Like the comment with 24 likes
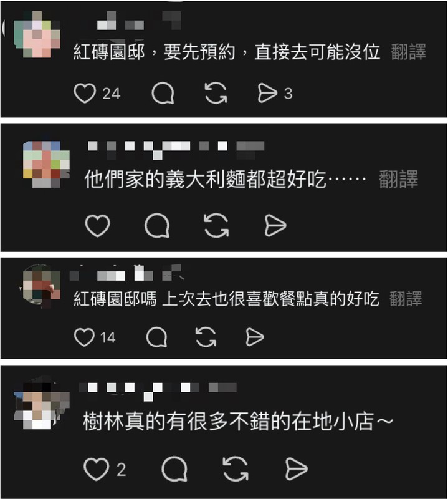Viewport: 448px width, 499px height. [x=85, y=93]
